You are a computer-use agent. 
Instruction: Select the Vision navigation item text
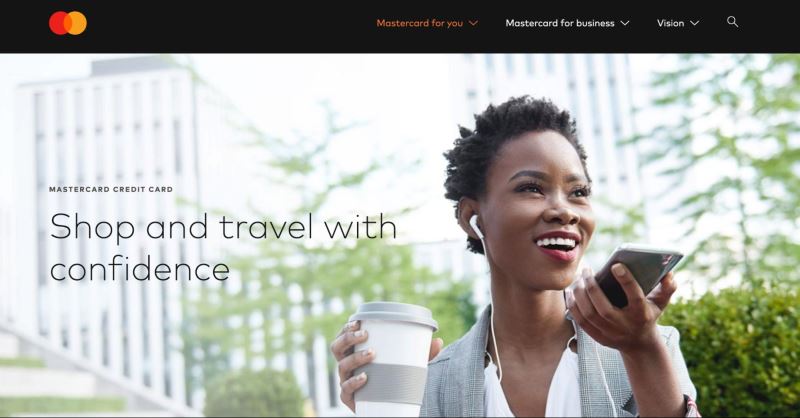click(670, 23)
